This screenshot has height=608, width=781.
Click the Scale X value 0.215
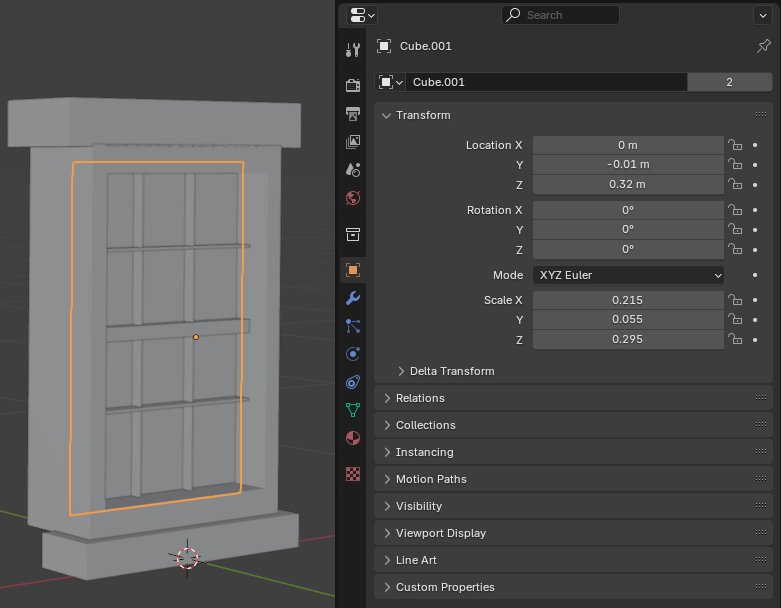click(x=628, y=300)
